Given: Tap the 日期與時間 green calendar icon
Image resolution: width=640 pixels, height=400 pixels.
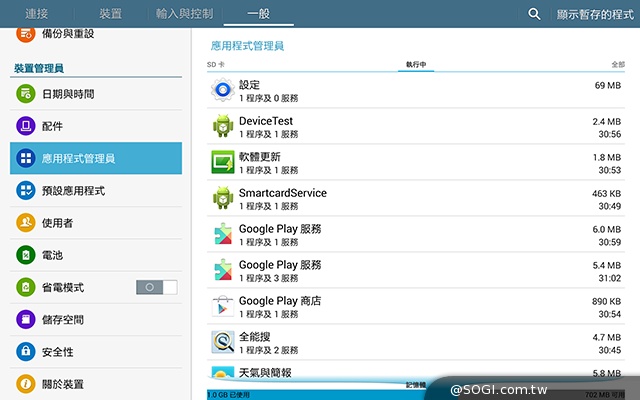Looking at the screenshot, I should [26, 94].
